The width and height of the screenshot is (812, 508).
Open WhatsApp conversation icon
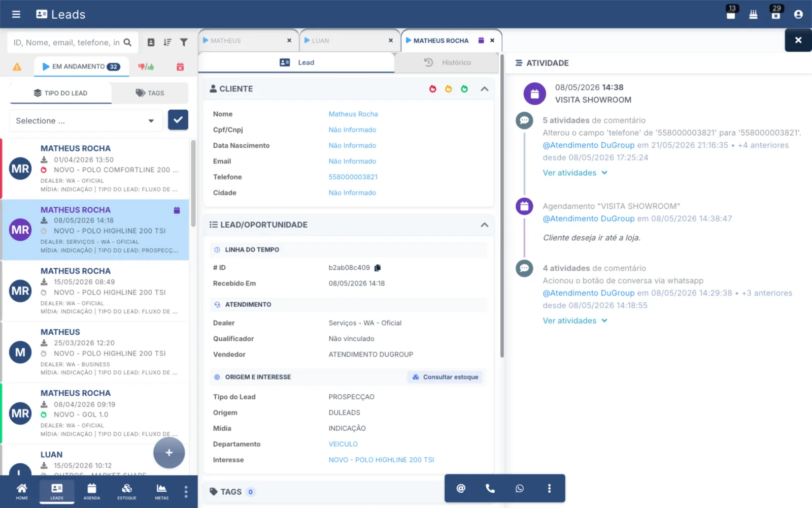point(520,488)
